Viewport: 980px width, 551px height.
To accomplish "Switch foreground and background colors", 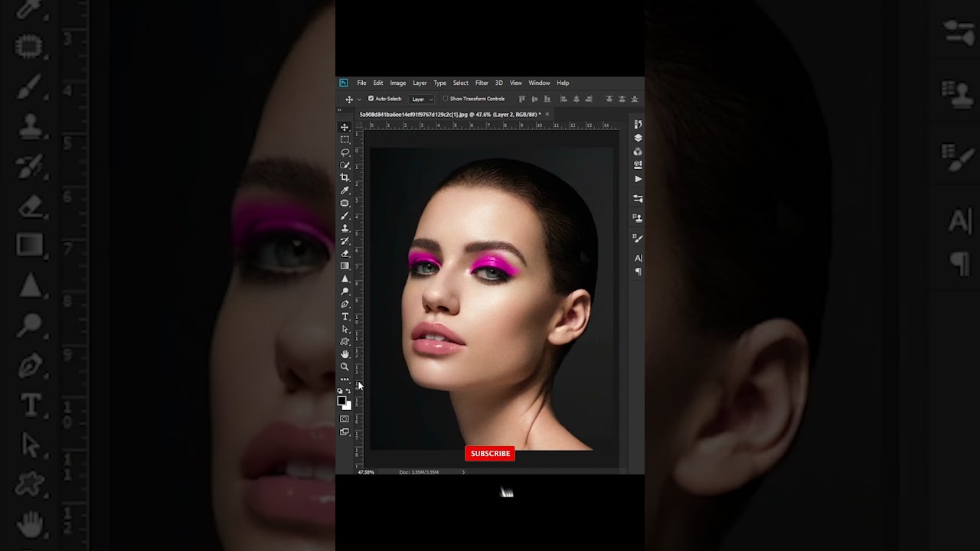I will 348,391.
